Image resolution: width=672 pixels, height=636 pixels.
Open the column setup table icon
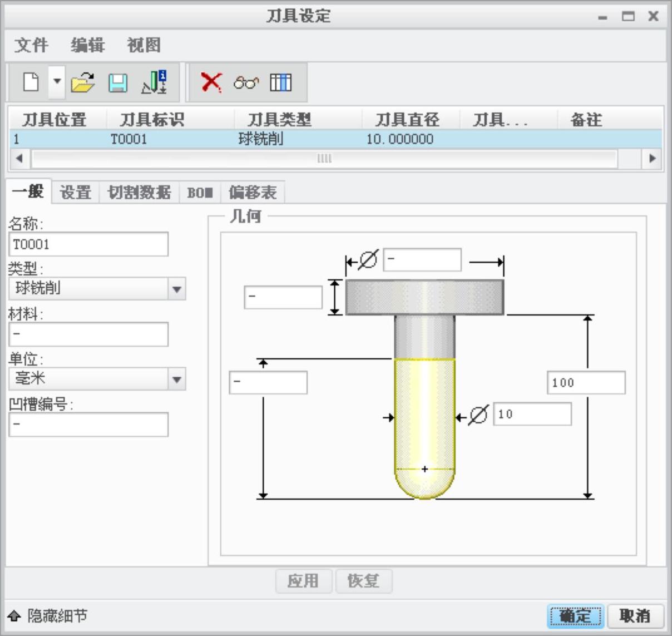[280, 82]
